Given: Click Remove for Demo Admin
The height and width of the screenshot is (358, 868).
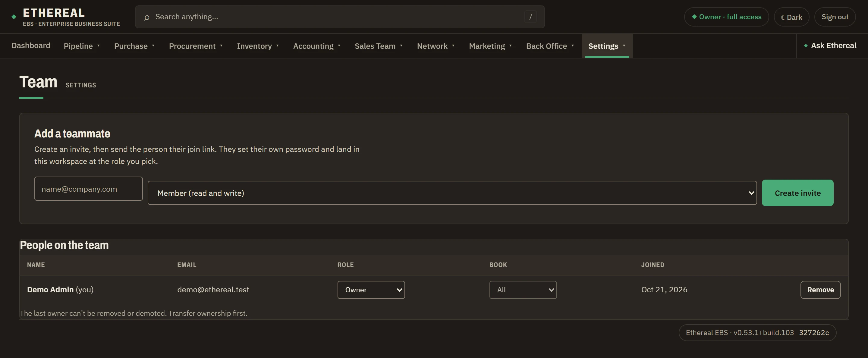Looking at the screenshot, I should [820, 290].
